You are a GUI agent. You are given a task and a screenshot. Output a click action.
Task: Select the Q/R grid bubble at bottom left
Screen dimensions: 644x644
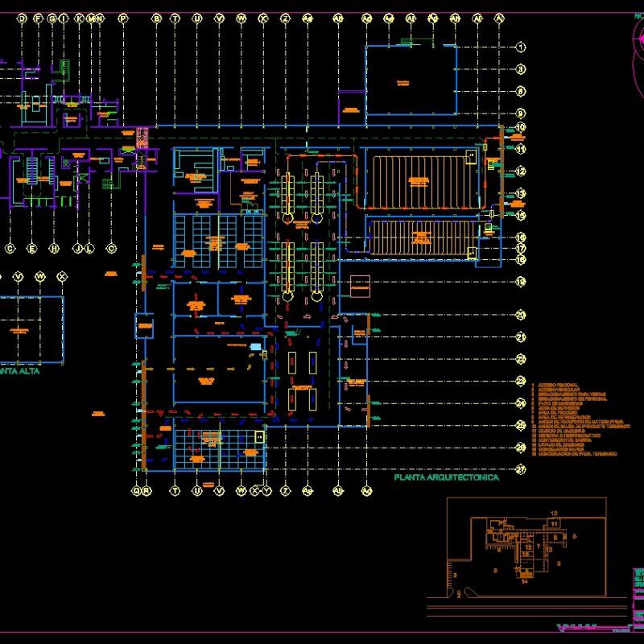[x=141, y=489]
